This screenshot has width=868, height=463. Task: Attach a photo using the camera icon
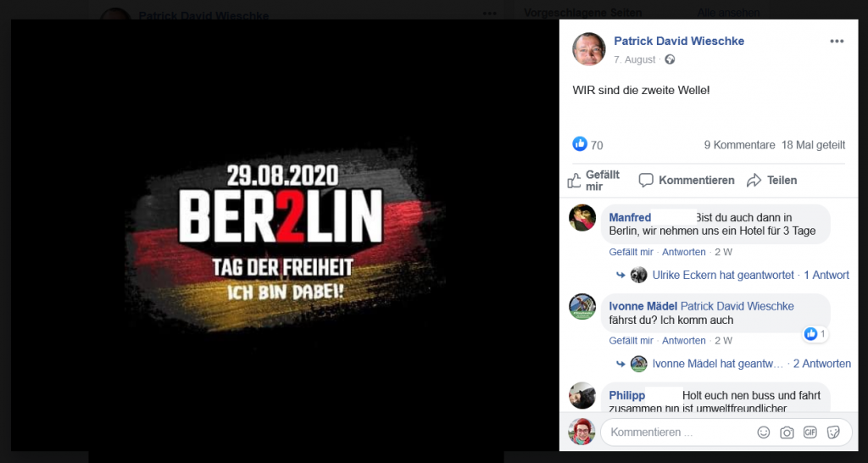click(x=787, y=432)
